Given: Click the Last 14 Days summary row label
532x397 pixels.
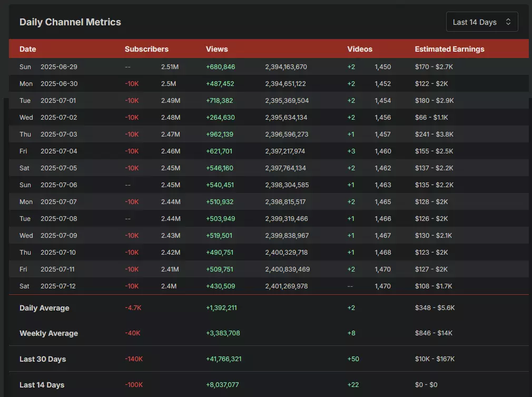Looking at the screenshot, I should tap(42, 385).
